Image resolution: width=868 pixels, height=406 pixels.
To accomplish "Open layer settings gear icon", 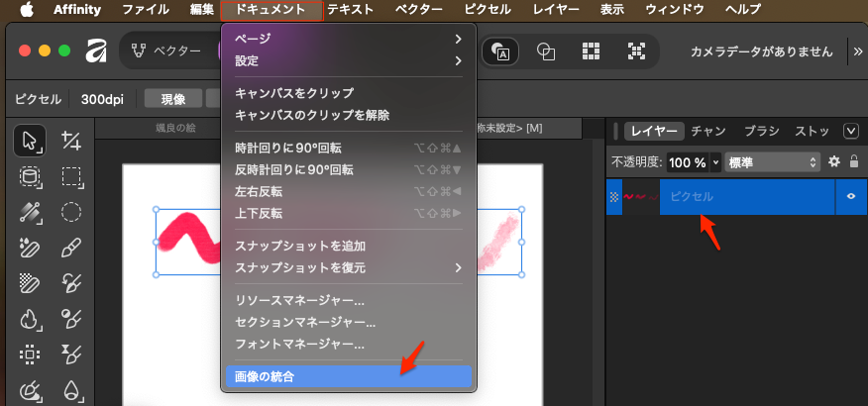I will [833, 161].
